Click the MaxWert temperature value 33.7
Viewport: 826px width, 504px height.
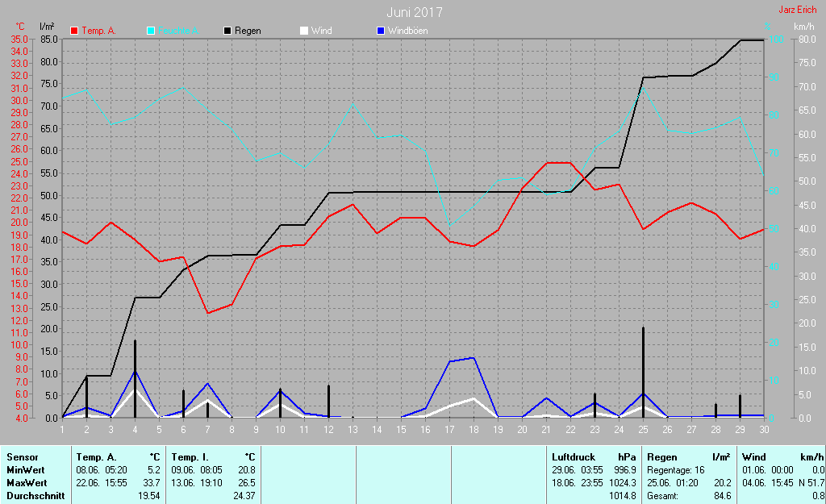click(x=151, y=483)
